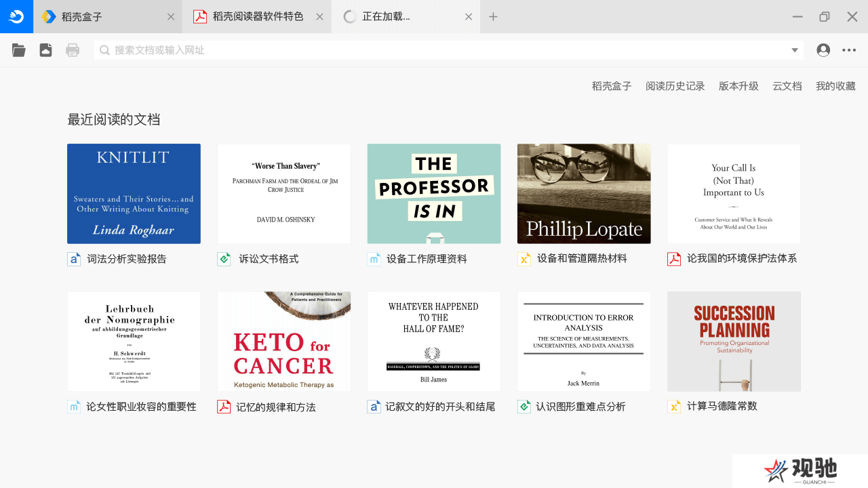Viewport: 868px width, 488px height.
Task: Open document titled 设备和管道隔热材料
Action: (x=582, y=258)
